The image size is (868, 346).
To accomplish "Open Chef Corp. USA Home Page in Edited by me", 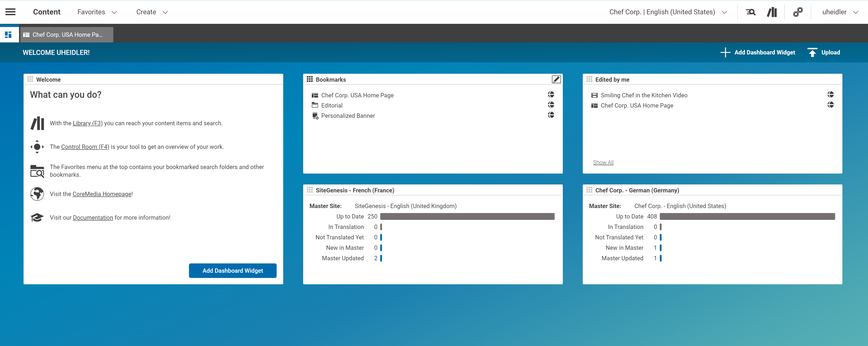I will (x=637, y=105).
